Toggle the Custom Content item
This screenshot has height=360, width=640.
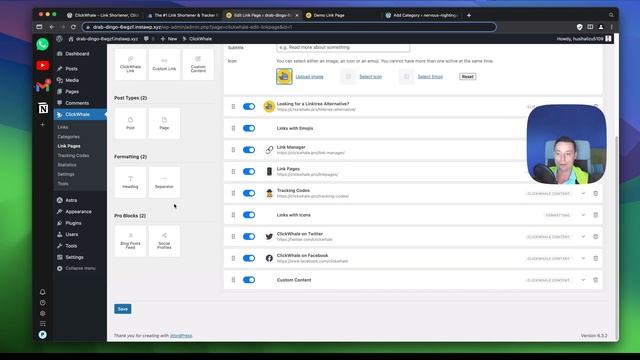[249, 280]
